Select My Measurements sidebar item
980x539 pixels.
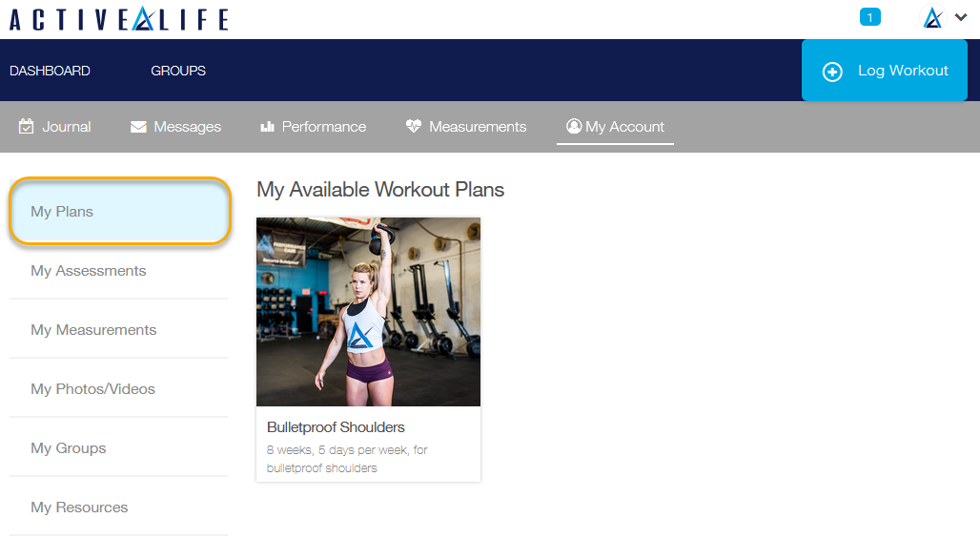coord(119,329)
